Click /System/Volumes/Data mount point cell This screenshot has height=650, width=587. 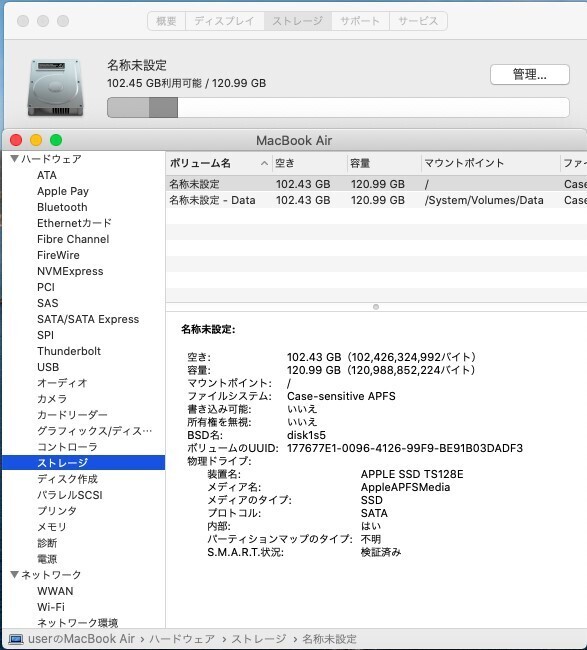[x=484, y=200]
